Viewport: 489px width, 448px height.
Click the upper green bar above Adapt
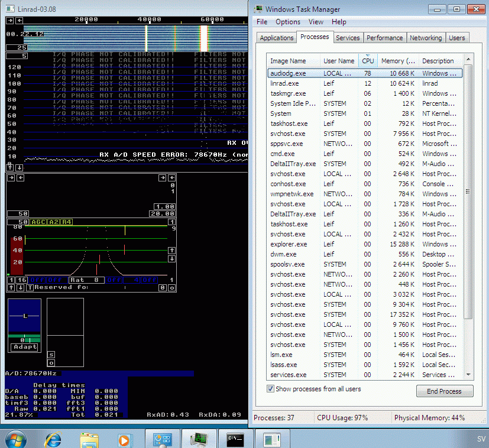24,336
